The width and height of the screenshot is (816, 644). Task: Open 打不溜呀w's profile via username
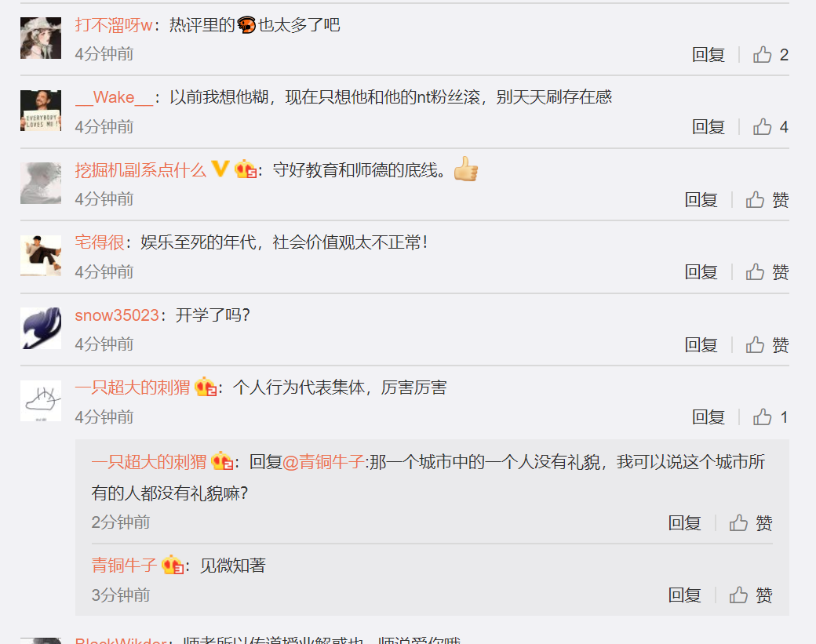(114, 24)
